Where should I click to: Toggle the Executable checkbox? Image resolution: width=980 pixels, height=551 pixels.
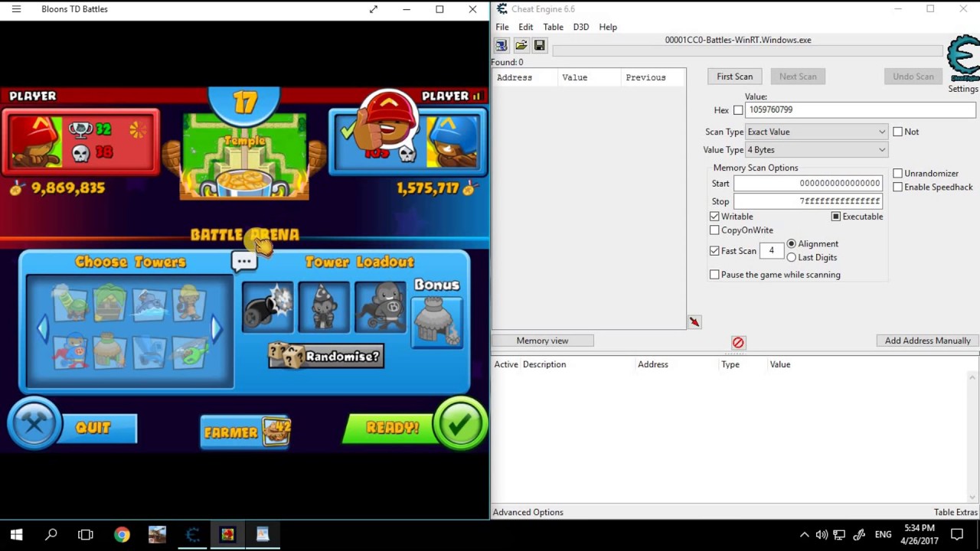coord(836,217)
